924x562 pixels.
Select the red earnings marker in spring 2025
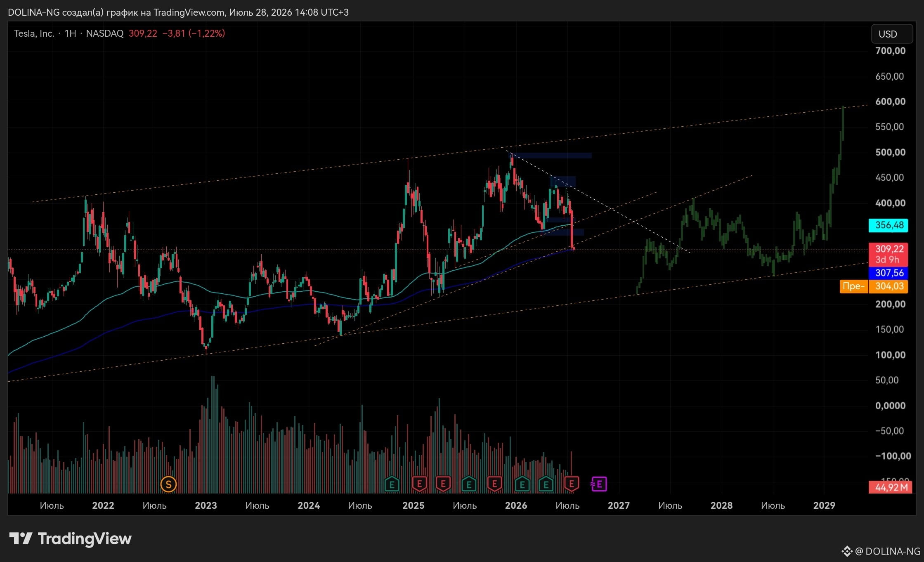pyautogui.click(x=443, y=484)
